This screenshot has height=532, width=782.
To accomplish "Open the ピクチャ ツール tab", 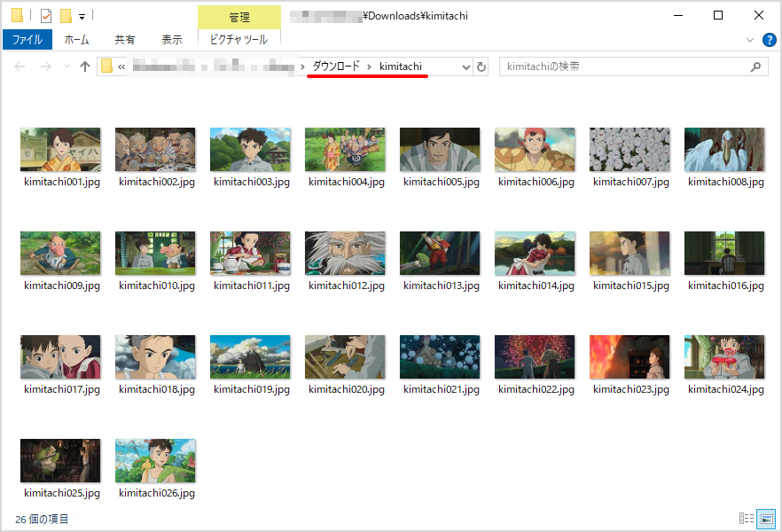I will (239, 40).
